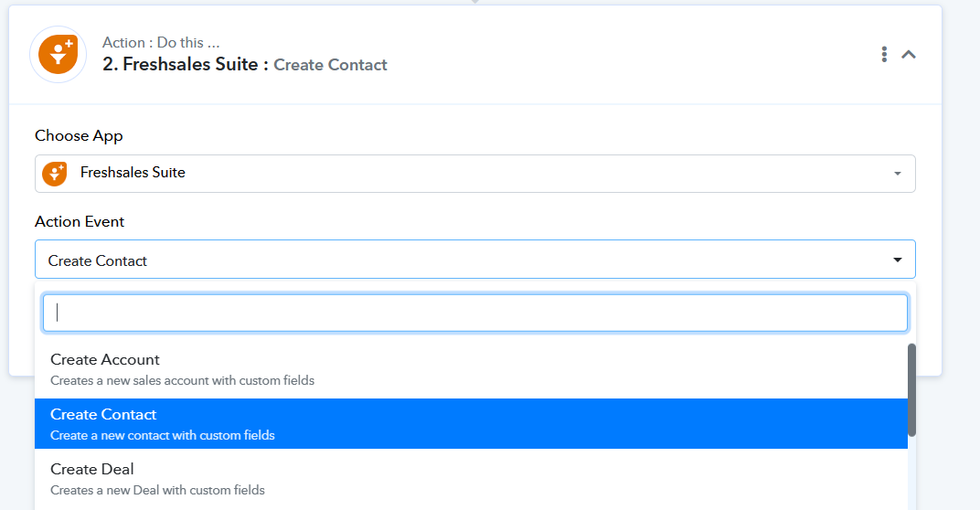Screen dimensions: 980x510
Task: Click the 'Action Event' field label
Action: 80,221
